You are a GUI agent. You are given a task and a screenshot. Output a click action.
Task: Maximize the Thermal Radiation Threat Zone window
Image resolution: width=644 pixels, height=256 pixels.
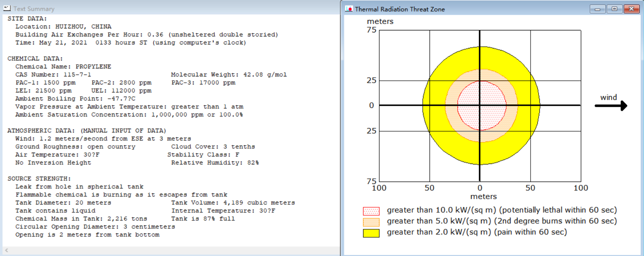pos(614,9)
